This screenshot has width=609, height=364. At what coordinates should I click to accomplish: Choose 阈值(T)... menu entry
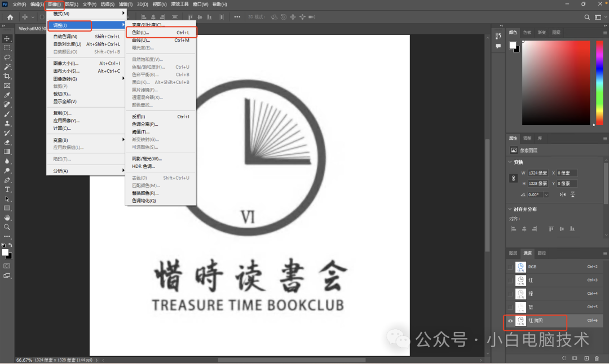(x=161, y=132)
